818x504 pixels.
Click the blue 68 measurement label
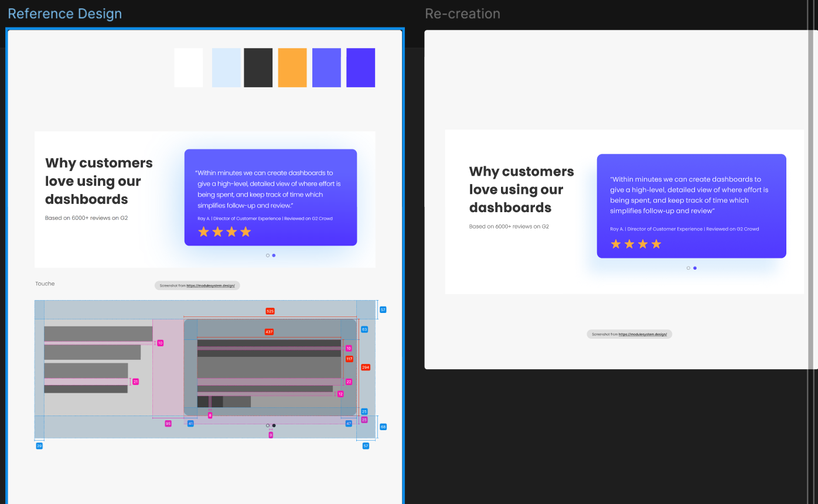tap(383, 427)
